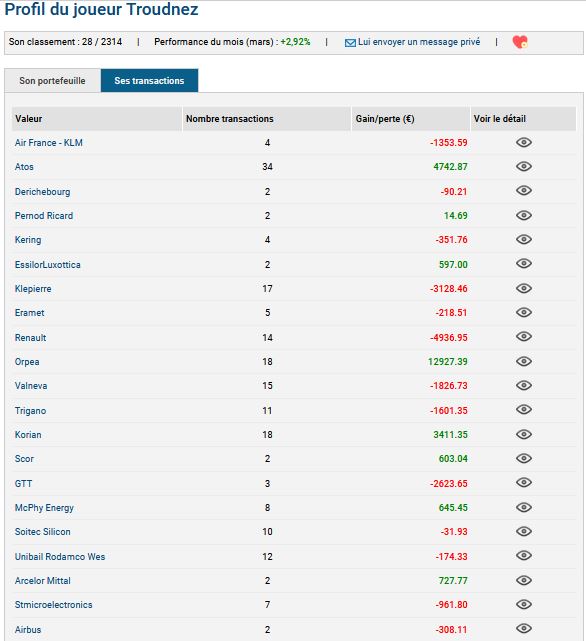Show Trigano transaction details
Viewport: 586px width, 641px height.
(523, 410)
